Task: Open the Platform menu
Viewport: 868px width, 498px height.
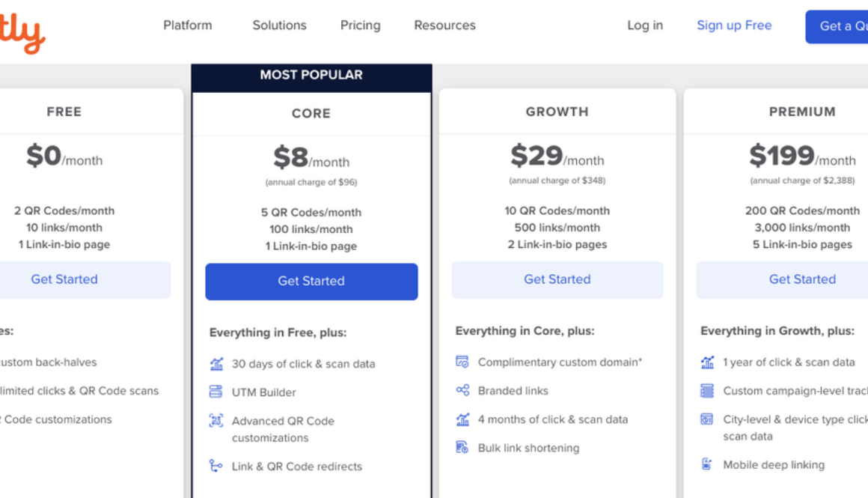Action: (187, 25)
